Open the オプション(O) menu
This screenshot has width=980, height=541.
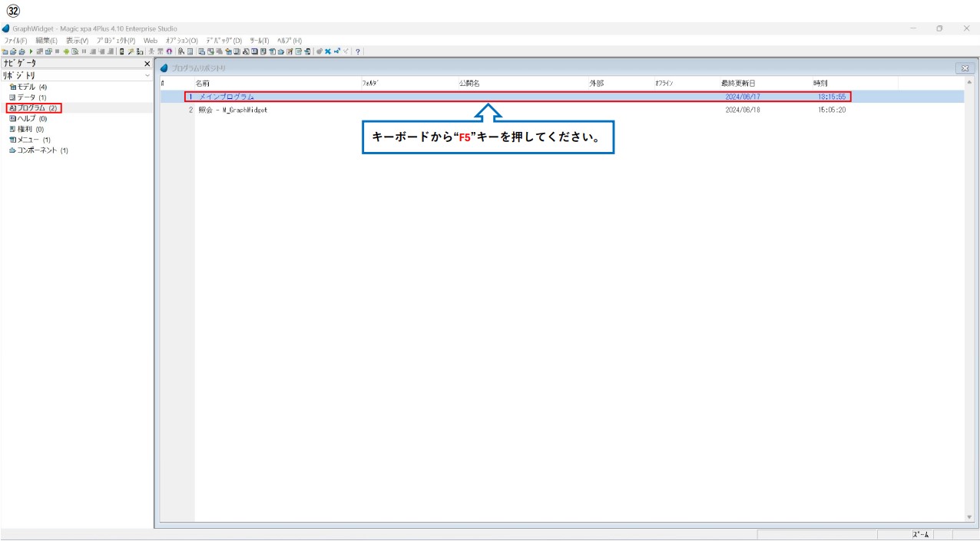pos(181,41)
